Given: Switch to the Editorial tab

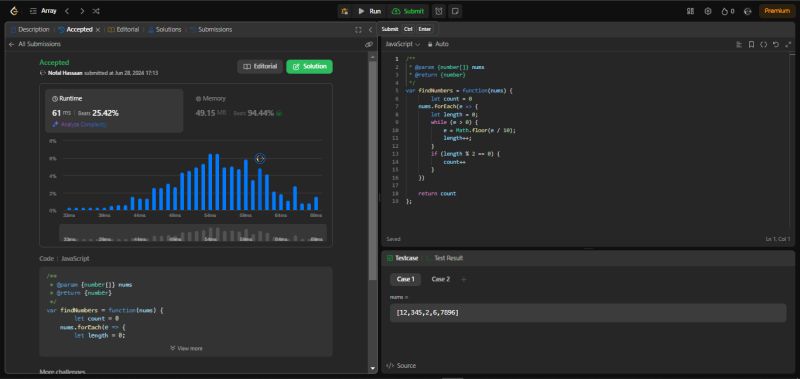Looking at the screenshot, I should pyautogui.click(x=123, y=30).
